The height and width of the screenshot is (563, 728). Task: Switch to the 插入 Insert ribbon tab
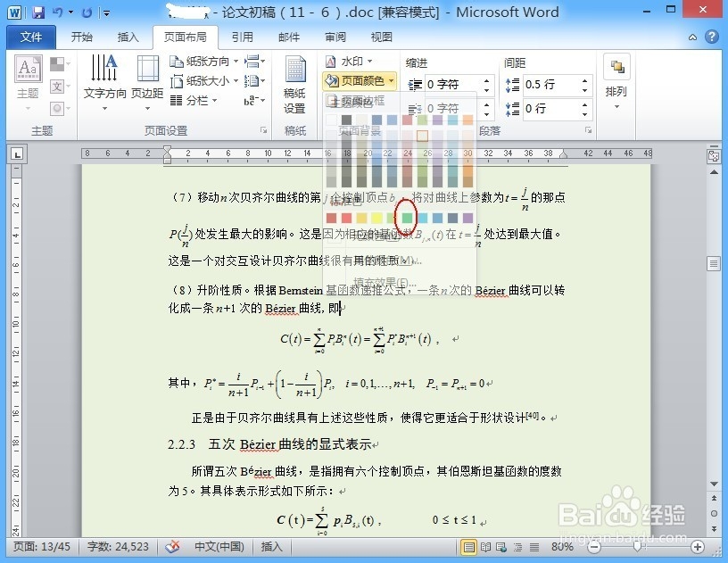pos(128,37)
